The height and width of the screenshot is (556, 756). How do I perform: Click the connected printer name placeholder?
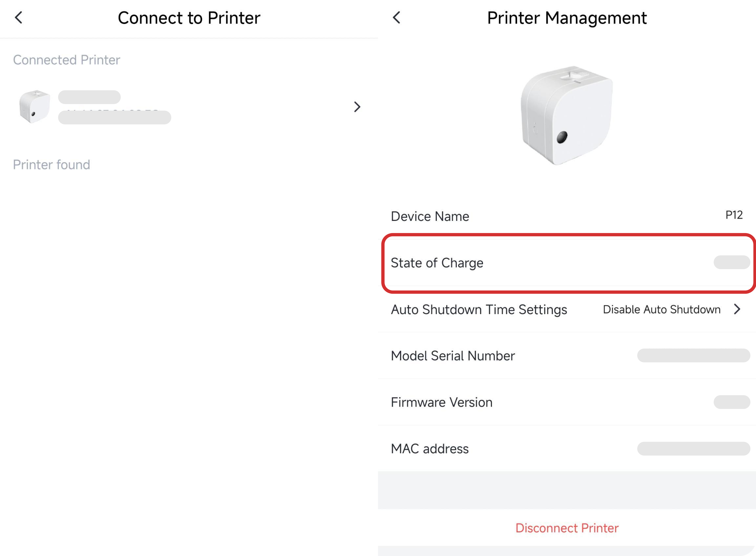[89, 97]
